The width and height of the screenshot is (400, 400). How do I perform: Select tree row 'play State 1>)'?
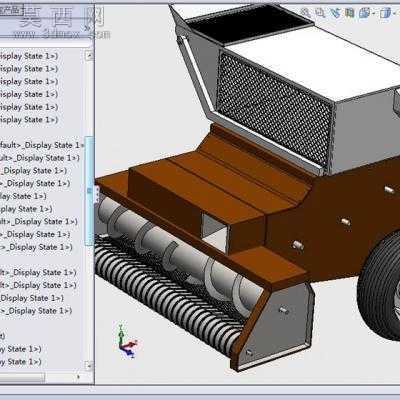pos(26,209)
